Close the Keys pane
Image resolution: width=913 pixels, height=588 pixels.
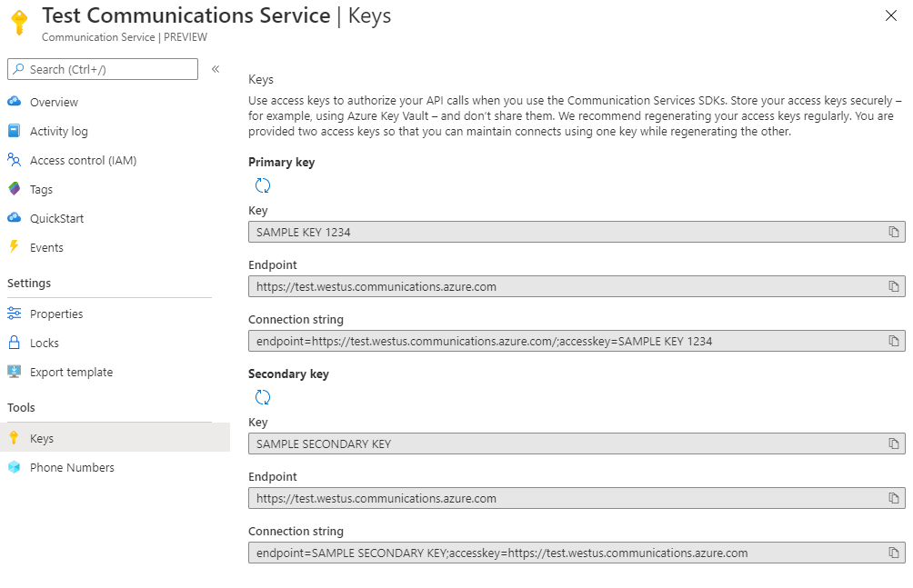click(x=889, y=15)
